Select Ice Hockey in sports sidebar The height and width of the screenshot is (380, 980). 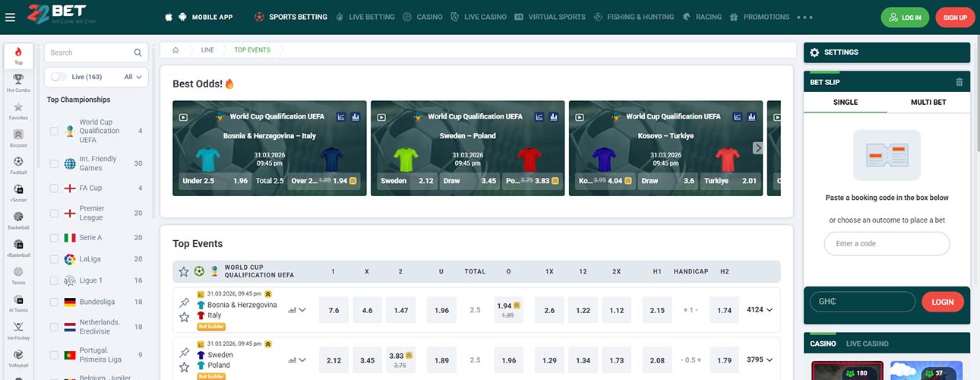[18, 331]
